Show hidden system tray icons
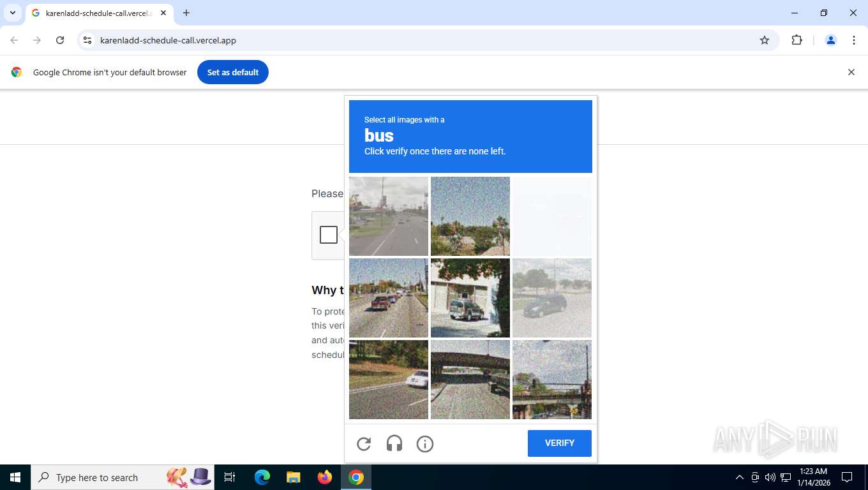Image resolution: width=868 pixels, height=490 pixels. pos(740,477)
